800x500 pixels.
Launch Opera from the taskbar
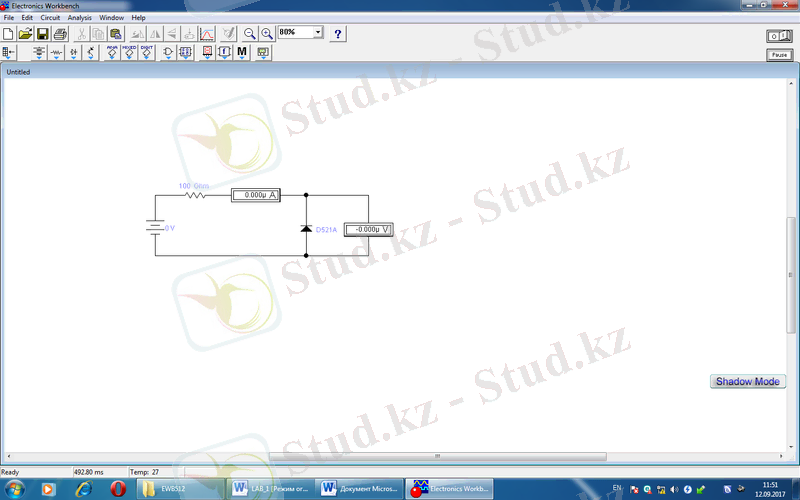coord(118,489)
